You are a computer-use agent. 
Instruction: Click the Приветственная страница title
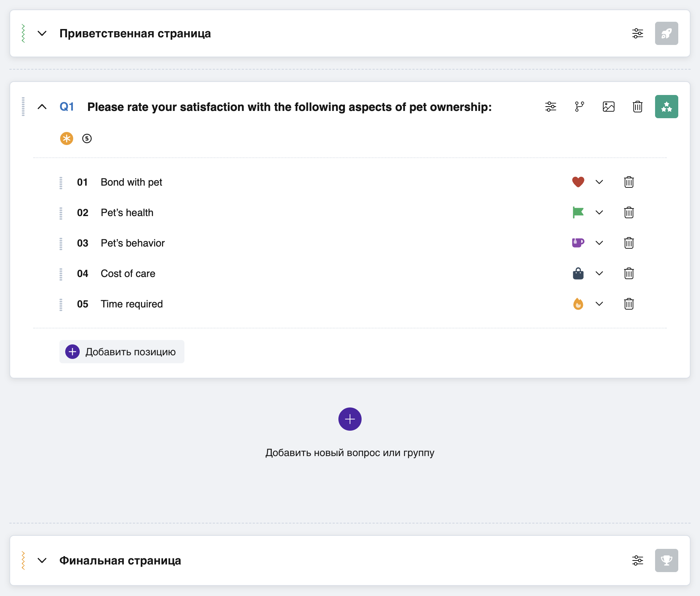135,33
